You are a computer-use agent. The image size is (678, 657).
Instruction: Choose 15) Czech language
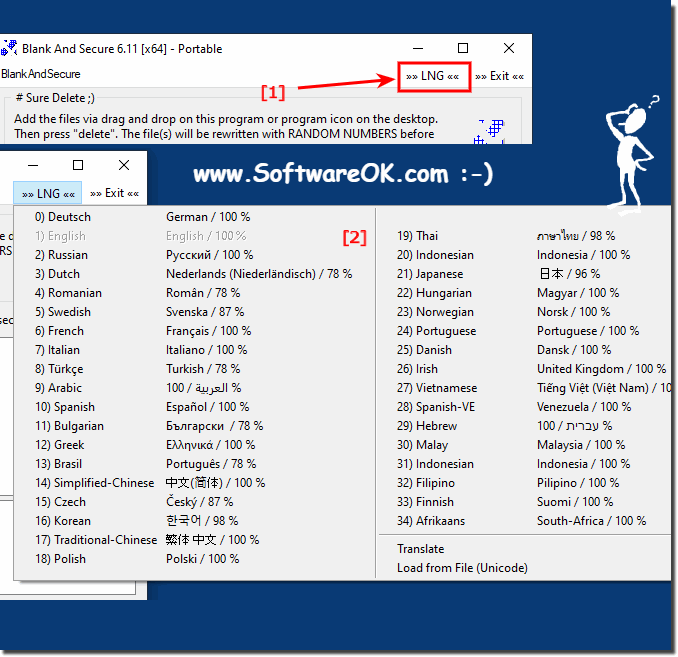pos(195,502)
